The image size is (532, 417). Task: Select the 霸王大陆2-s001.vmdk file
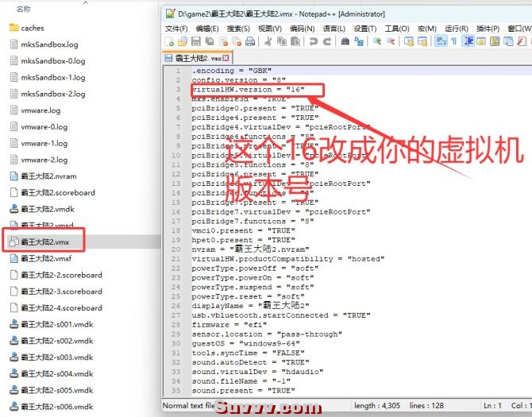(52, 324)
